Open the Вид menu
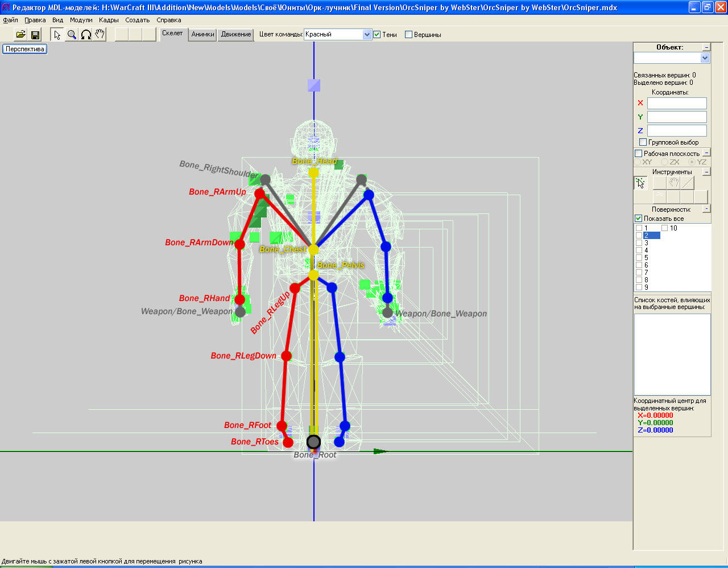Viewport: 728px width, 568px height. pyautogui.click(x=58, y=20)
